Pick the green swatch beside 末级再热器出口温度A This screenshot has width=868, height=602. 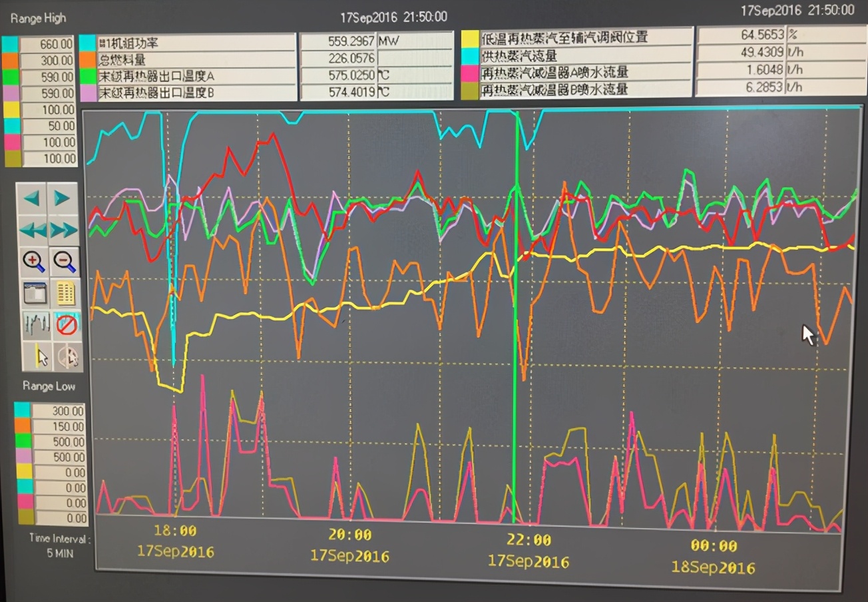tap(89, 75)
